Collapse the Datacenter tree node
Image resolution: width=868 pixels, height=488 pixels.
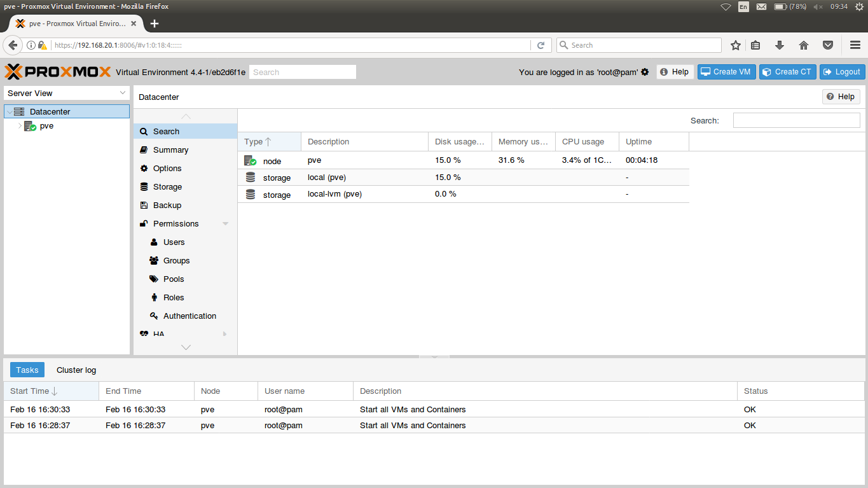[x=9, y=111]
